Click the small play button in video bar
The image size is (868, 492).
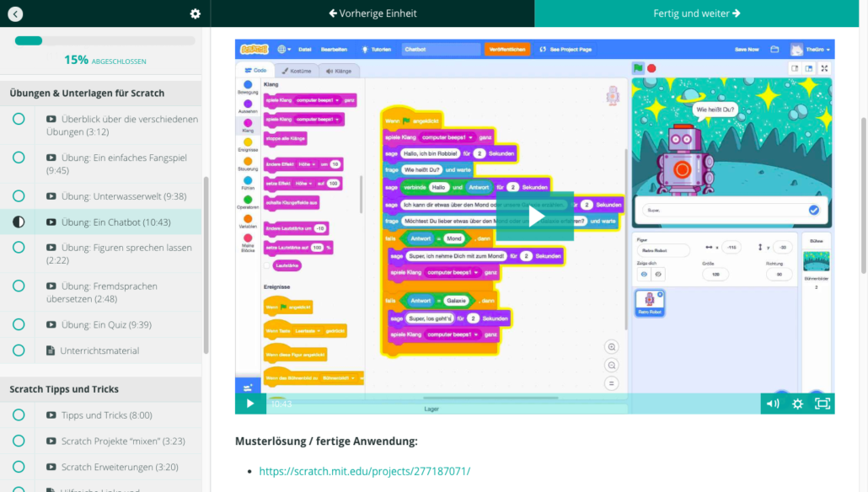pyautogui.click(x=250, y=404)
